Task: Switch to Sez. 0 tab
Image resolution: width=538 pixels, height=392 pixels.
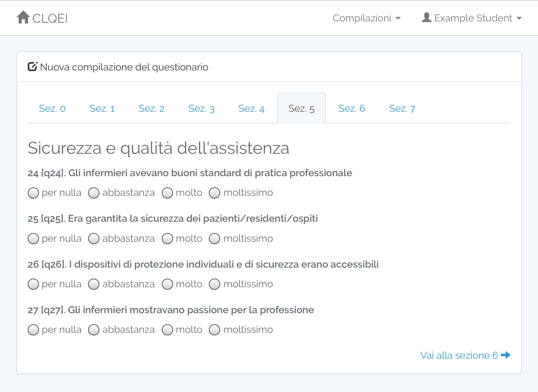Action: [x=52, y=109]
